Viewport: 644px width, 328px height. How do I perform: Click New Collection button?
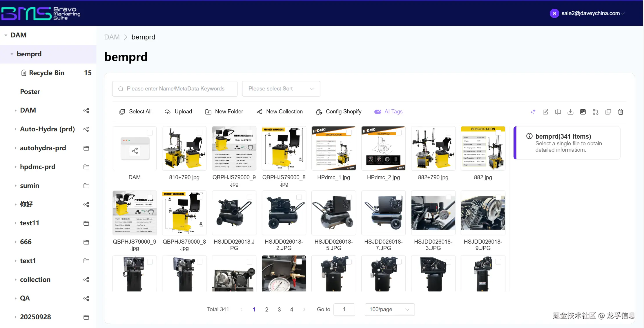pos(280,112)
